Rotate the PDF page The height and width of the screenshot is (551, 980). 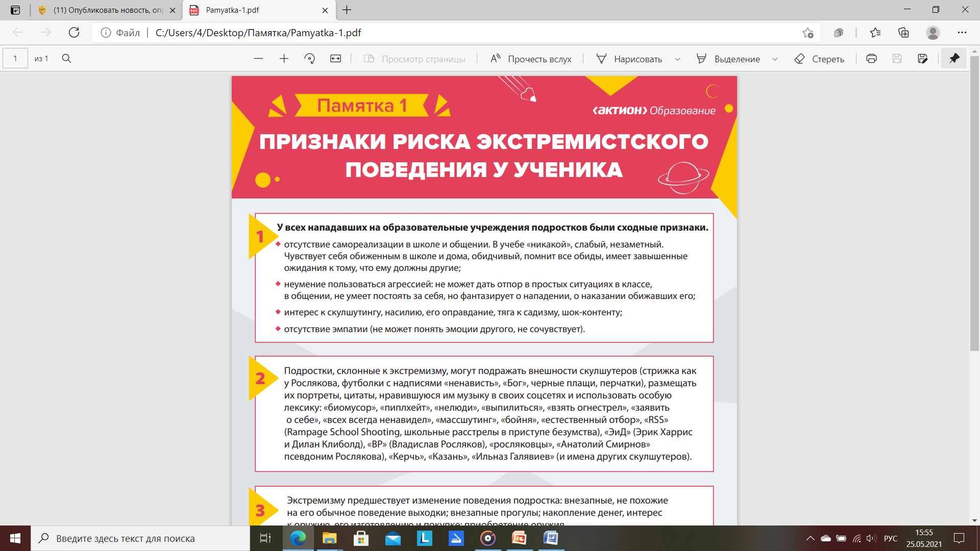(x=309, y=59)
